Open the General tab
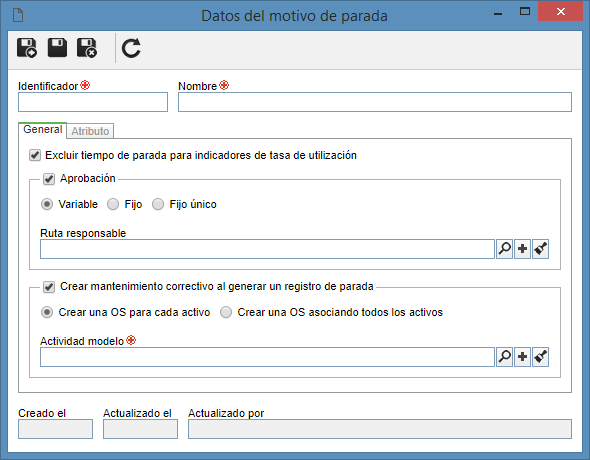This screenshot has height=460, width=590. (43, 130)
